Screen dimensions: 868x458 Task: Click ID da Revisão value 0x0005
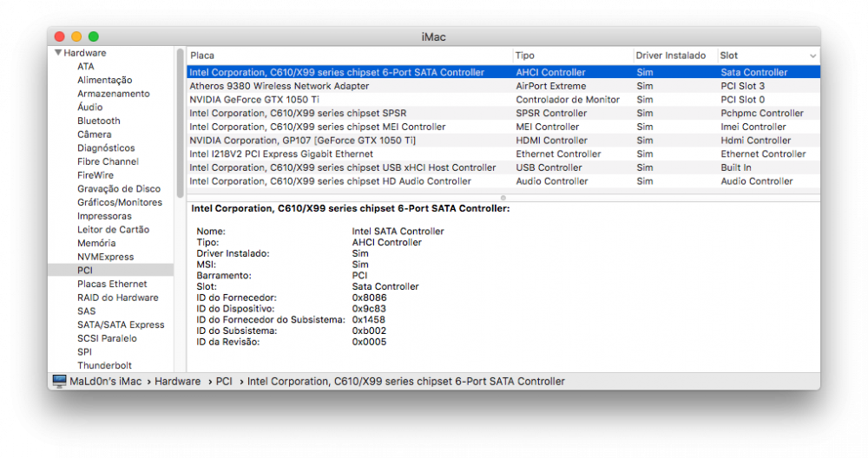pyautogui.click(x=369, y=342)
